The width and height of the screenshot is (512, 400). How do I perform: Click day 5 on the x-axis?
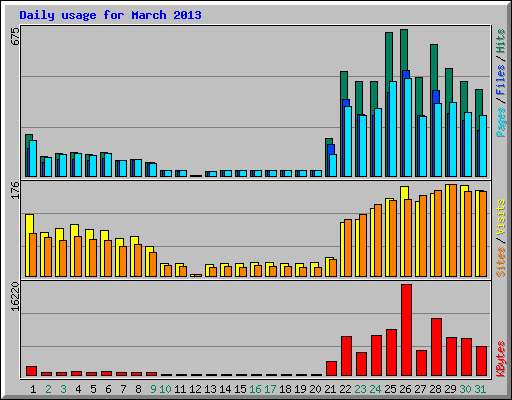click(93, 389)
